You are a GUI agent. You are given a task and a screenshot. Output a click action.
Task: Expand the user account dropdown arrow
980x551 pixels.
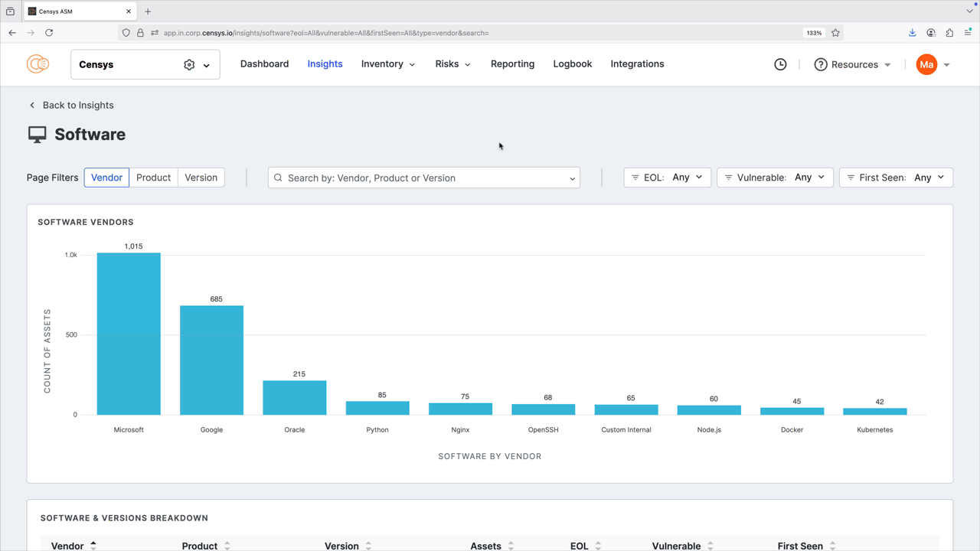(x=946, y=65)
